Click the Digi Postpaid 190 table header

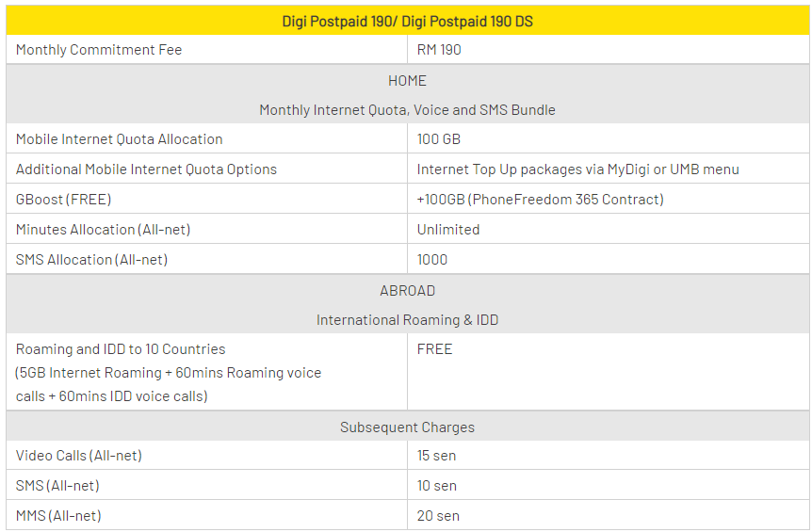click(407, 21)
